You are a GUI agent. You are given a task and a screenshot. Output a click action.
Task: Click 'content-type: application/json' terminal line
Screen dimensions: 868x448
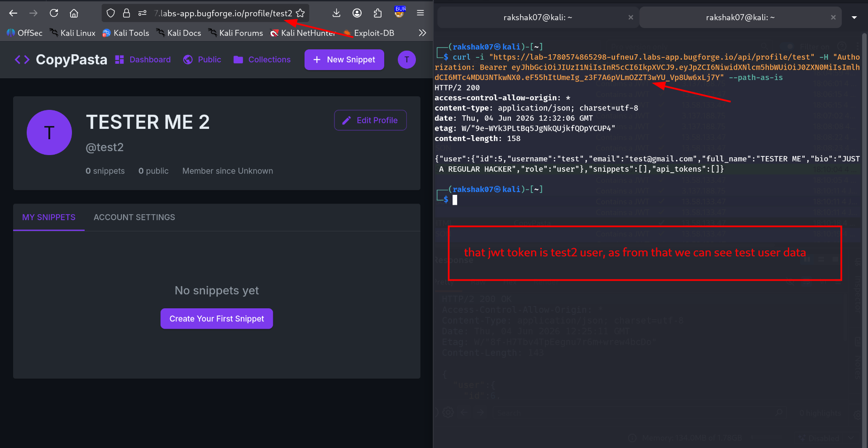tap(536, 108)
